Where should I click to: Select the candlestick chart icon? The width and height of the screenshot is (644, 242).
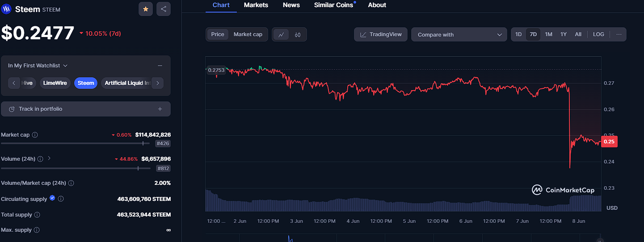pos(298,34)
